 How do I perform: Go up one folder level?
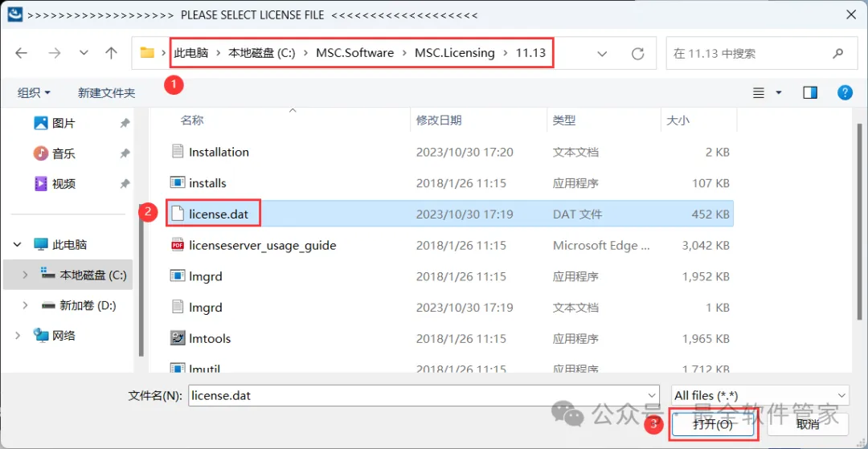pos(112,53)
